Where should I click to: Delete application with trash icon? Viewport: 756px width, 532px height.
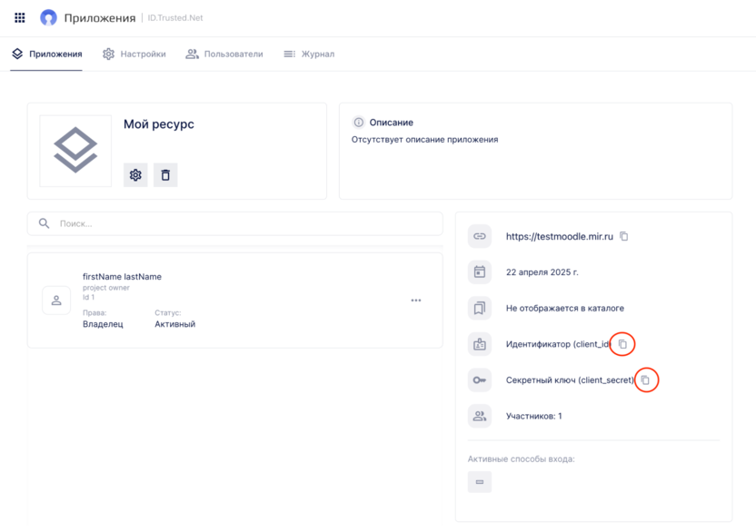(165, 175)
